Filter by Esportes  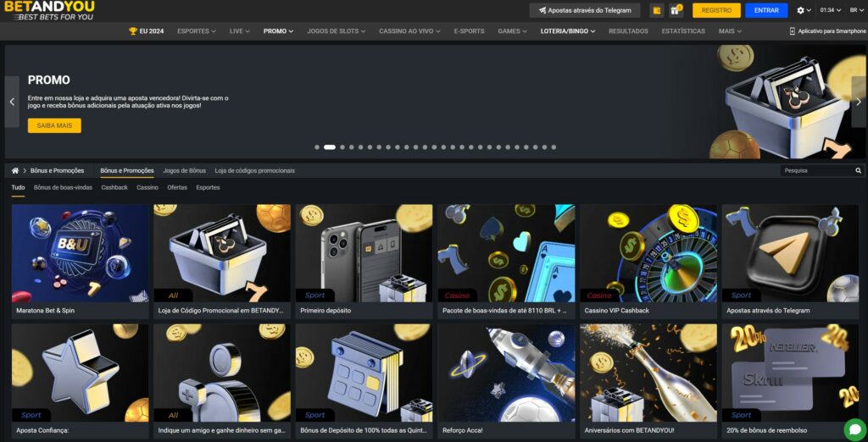click(208, 187)
